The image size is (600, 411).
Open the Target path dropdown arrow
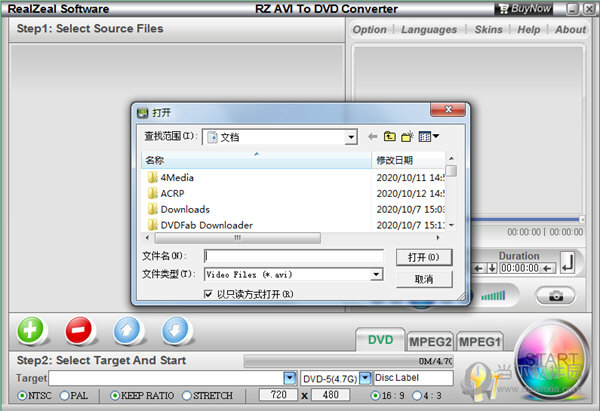(290, 378)
